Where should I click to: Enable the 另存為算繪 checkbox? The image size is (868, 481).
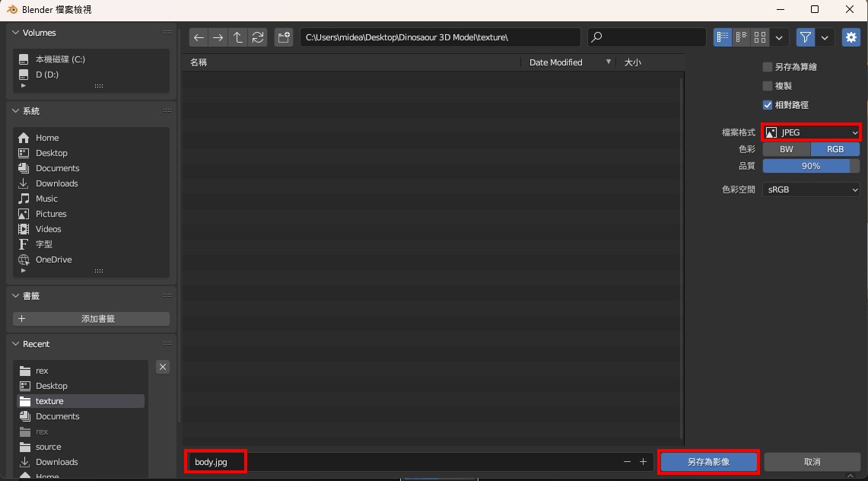click(768, 67)
